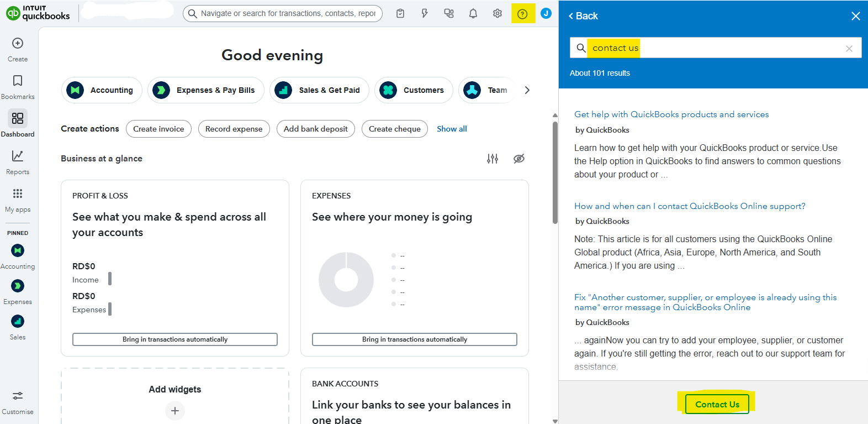This screenshot has width=868, height=424.
Task: Click the add widget plus icon
Action: point(175,411)
